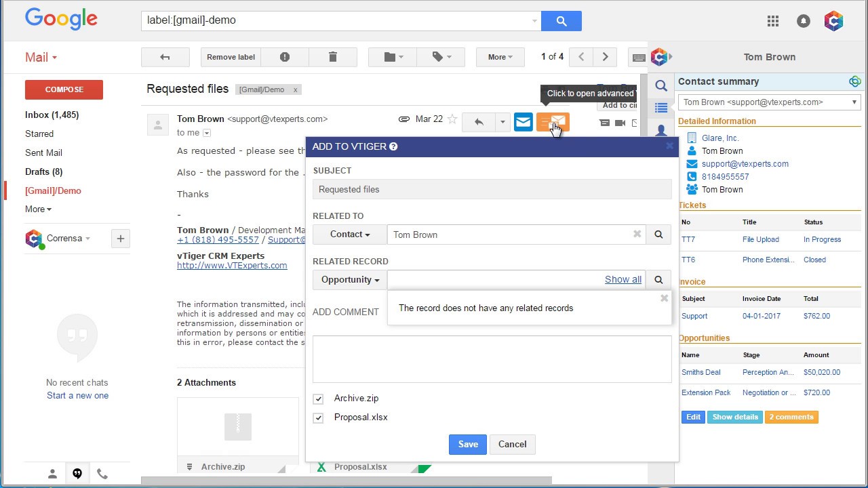
Task: Save the email to vTiger
Action: click(468, 444)
